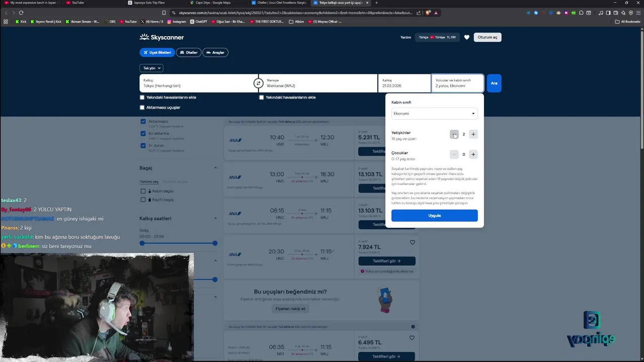
Task: Collapse the Kalkış saatleri filter section
Action: (215, 218)
